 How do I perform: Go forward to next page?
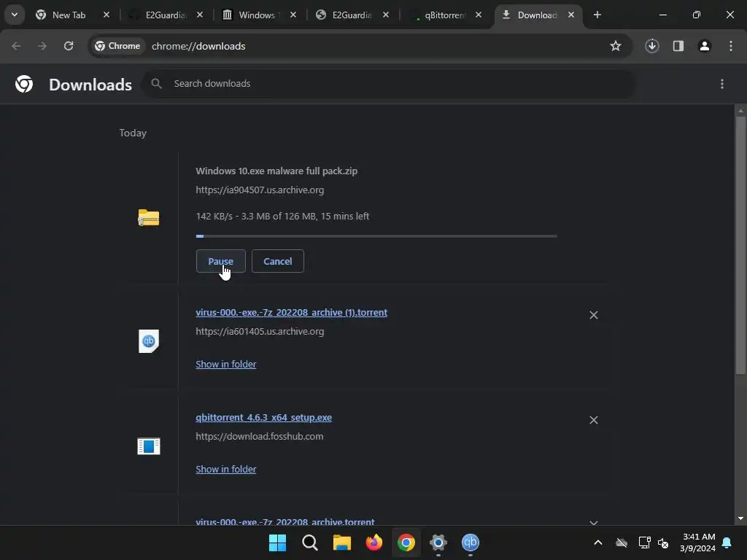[42, 46]
